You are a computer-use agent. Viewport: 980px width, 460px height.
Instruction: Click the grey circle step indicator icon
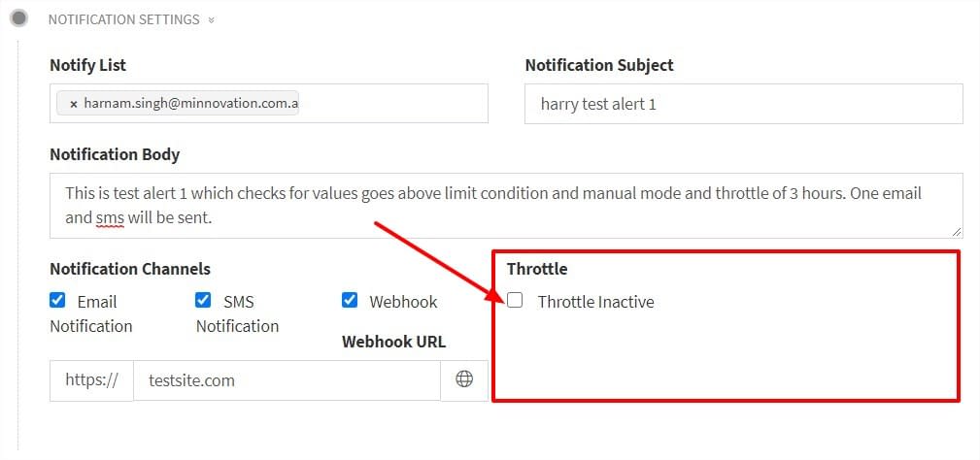tap(19, 18)
